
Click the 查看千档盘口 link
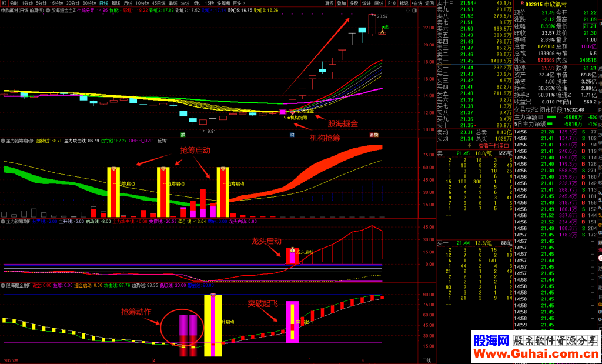pyautogui.click(x=493, y=145)
